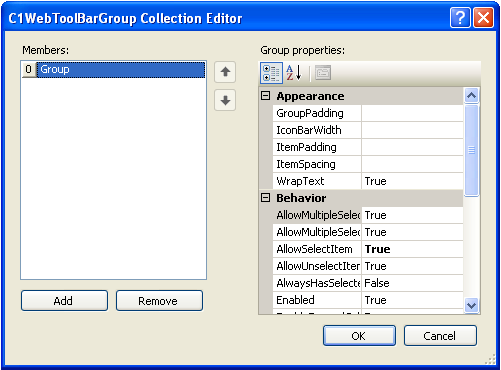Close the Collection Editor dialog
501x370 pixels.
483,17
